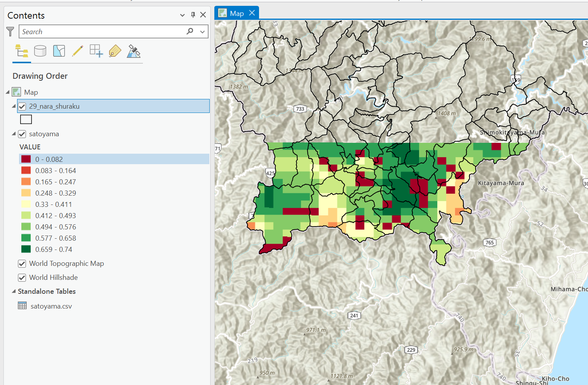Select List By Perspective Imagery icon
The height and width of the screenshot is (385, 588).
134,51
